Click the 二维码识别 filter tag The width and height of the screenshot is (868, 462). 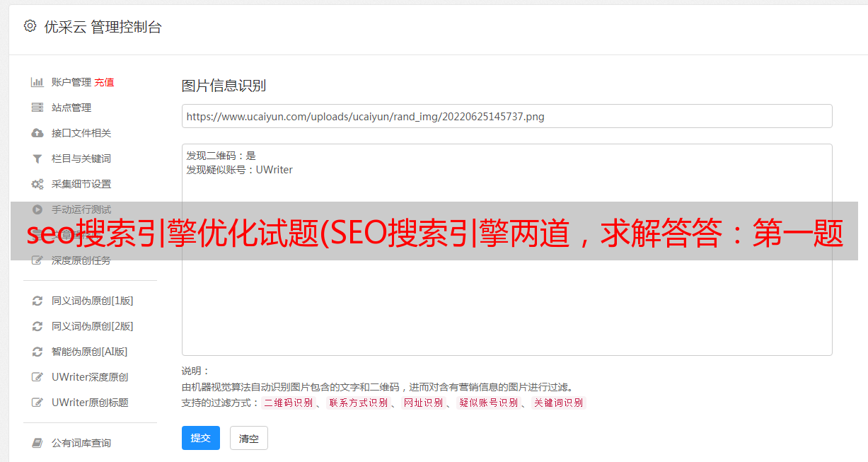[288, 403]
